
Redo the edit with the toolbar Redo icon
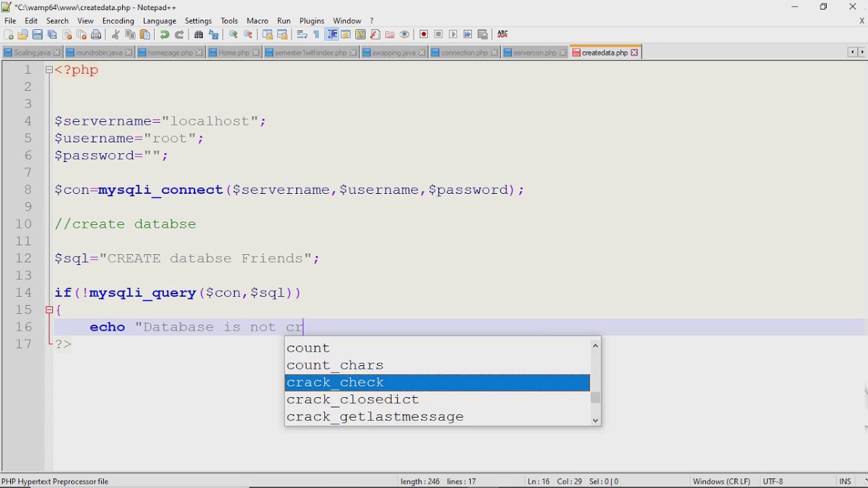point(179,35)
